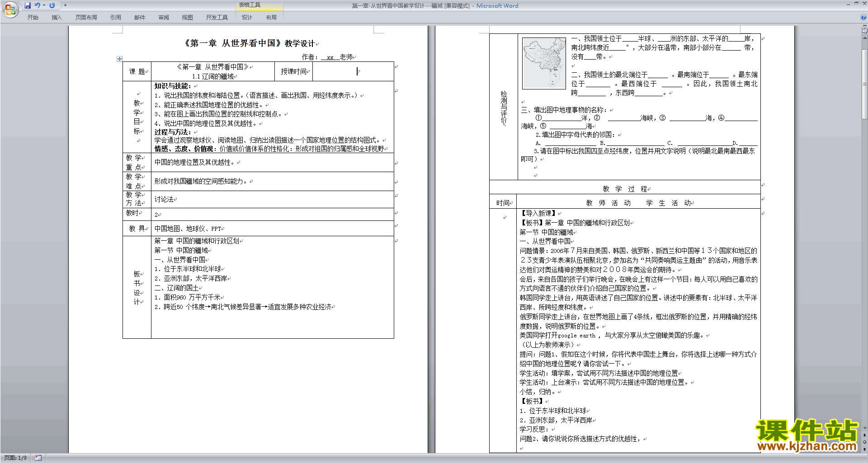The image size is (868, 463).
Task: Click the 时间 column header cell
Action: [503, 203]
